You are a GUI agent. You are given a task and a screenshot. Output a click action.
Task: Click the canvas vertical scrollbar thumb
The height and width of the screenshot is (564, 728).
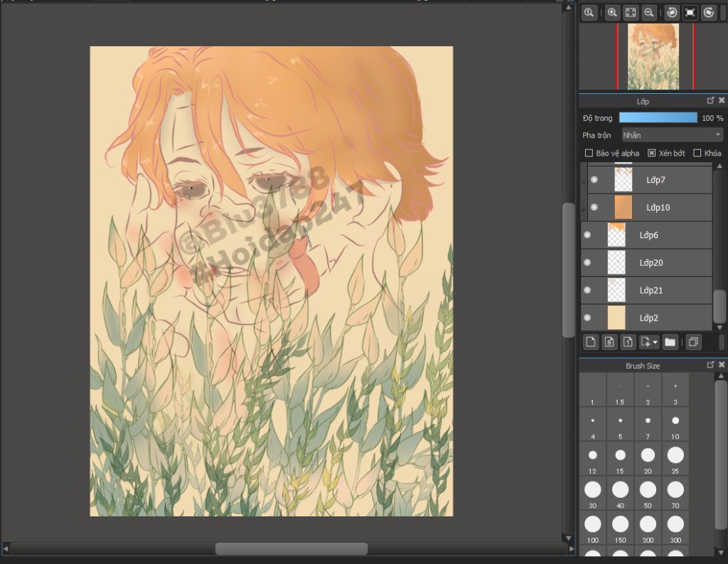pyautogui.click(x=568, y=270)
